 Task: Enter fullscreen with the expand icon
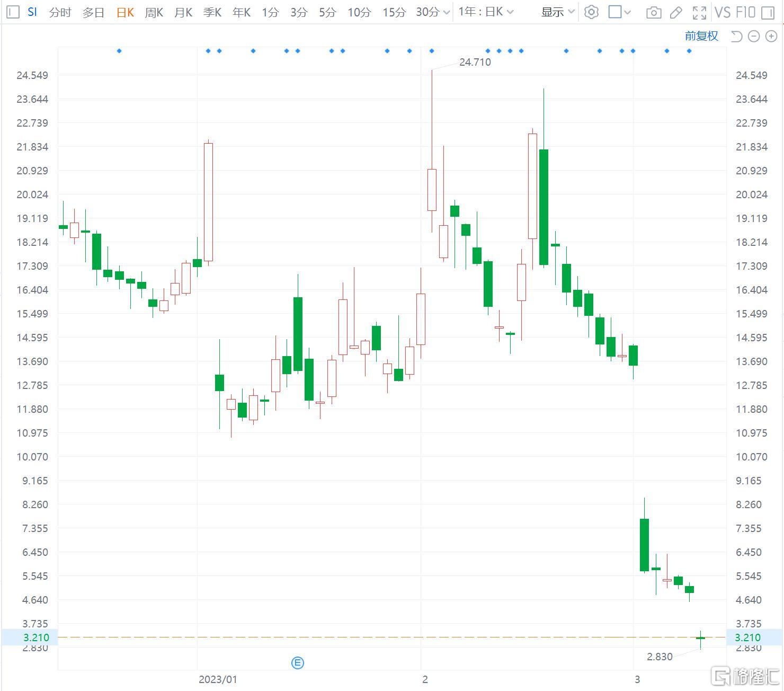pyautogui.click(x=699, y=12)
